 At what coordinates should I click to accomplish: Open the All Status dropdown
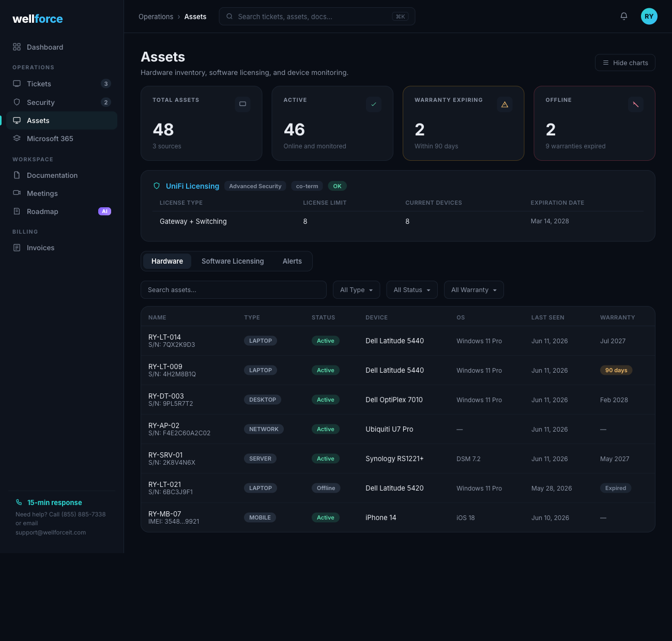pos(412,290)
